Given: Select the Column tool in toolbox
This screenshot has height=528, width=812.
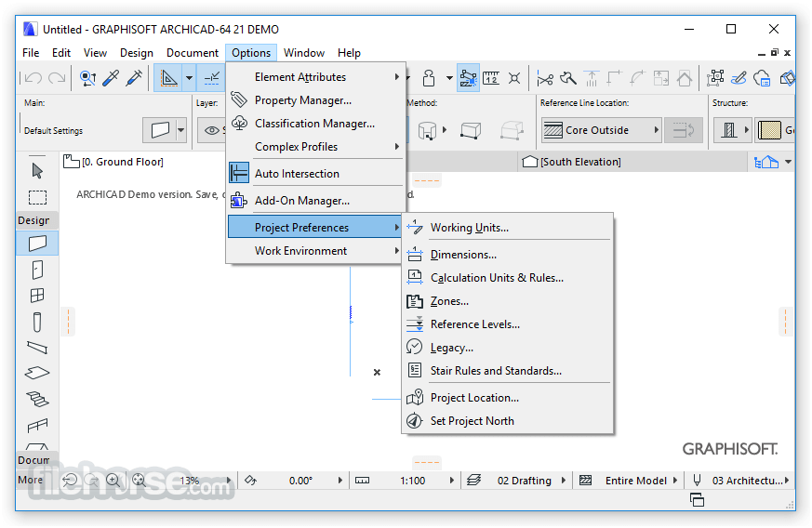Looking at the screenshot, I should click(x=37, y=322).
